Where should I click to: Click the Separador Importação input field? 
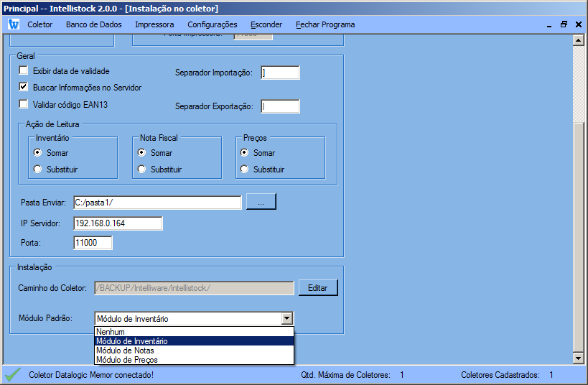tap(280, 73)
